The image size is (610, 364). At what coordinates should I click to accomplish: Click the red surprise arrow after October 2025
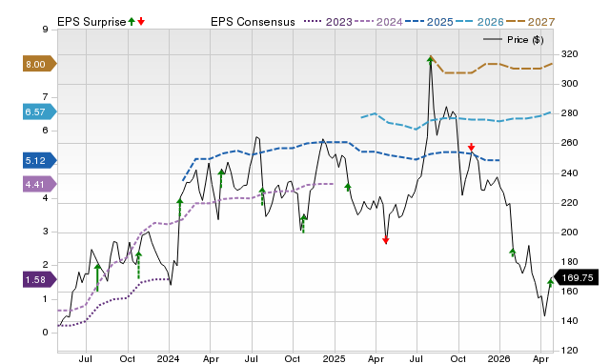(x=471, y=147)
